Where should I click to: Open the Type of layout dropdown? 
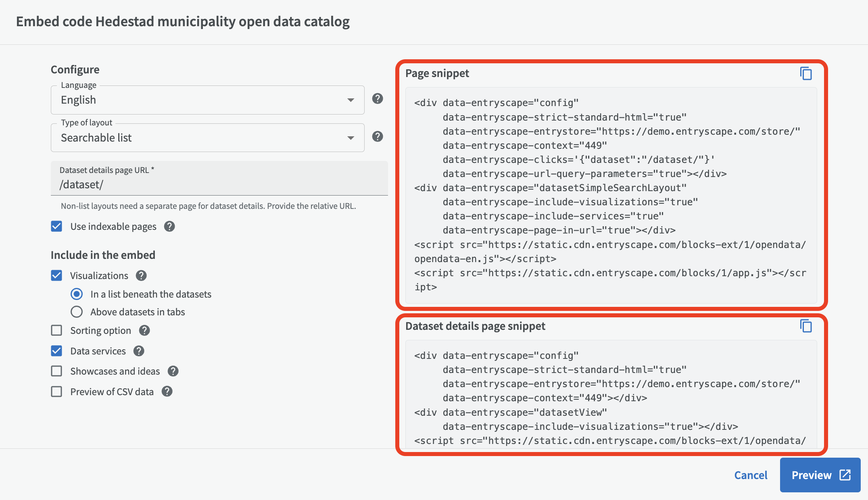(x=208, y=138)
